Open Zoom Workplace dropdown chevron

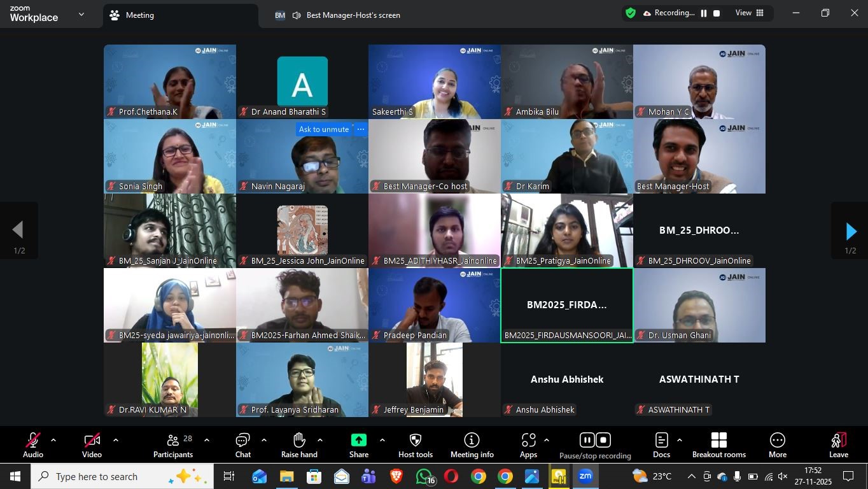coord(81,14)
